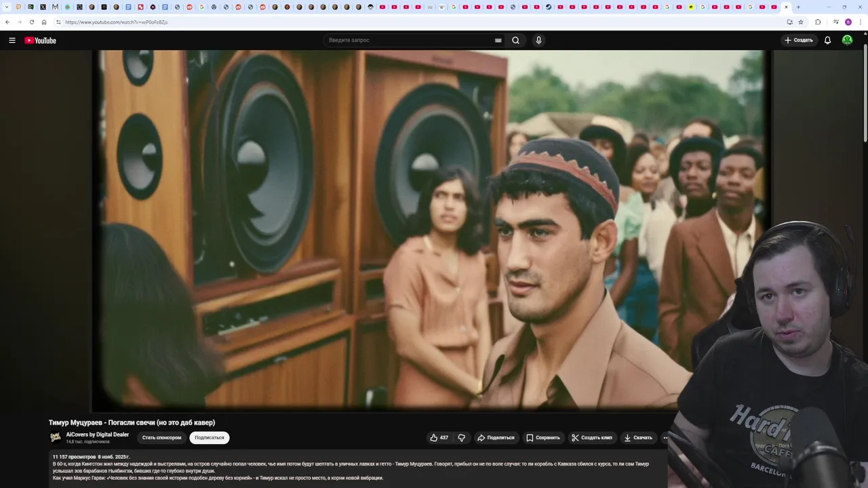Dislike the video with thumbs down

(462, 438)
